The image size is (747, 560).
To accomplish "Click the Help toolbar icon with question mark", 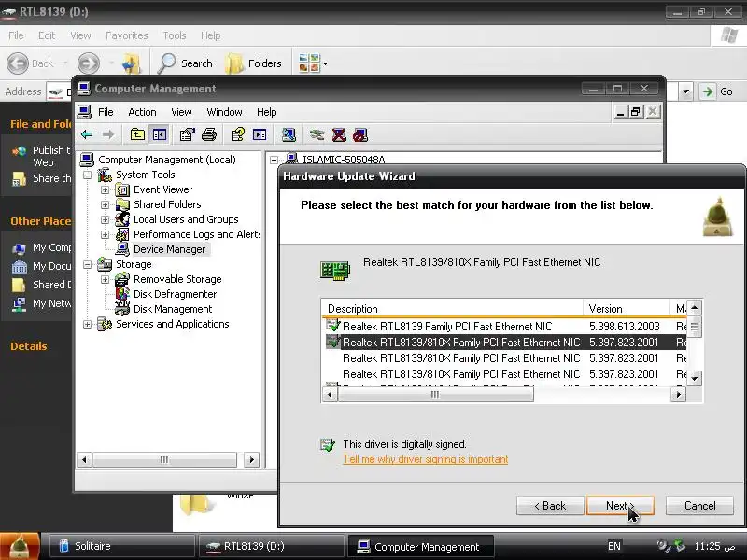I will [x=238, y=134].
